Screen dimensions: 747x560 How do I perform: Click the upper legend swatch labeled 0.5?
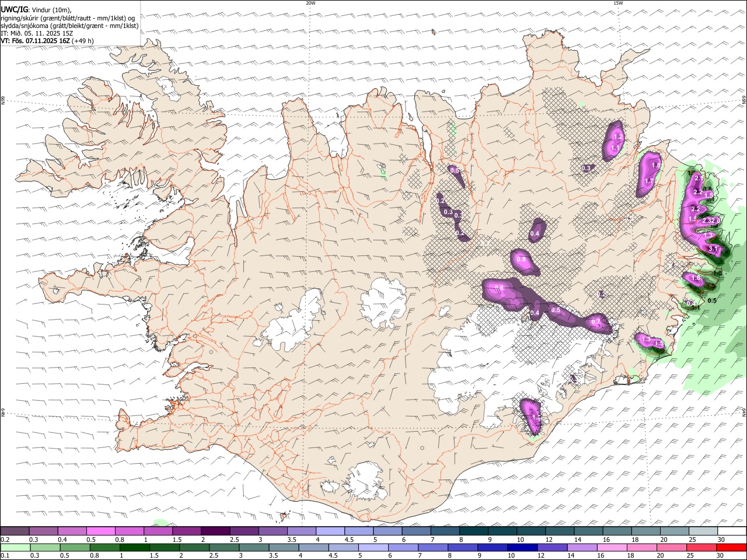coord(101,531)
